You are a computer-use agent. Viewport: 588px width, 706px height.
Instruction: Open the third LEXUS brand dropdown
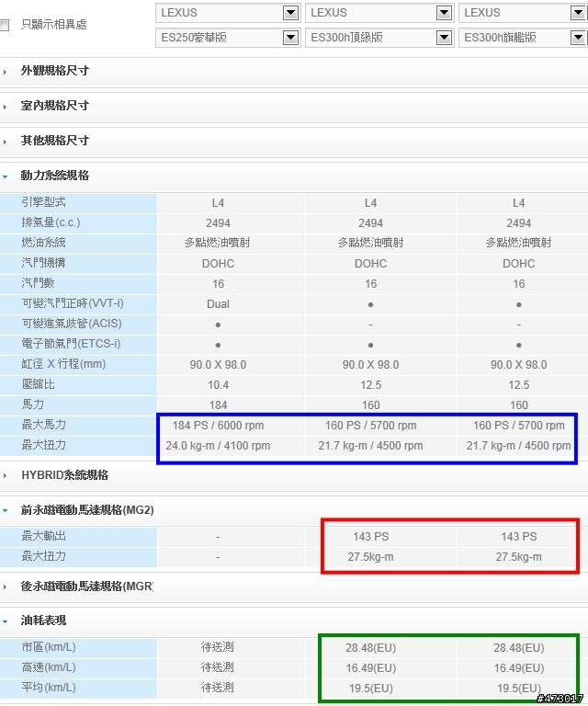pyautogui.click(x=523, y=13)
